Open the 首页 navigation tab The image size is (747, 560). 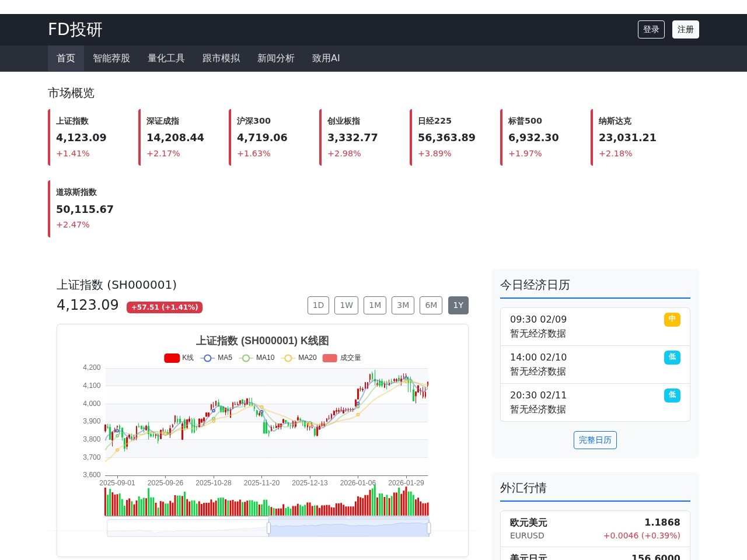click(x=66, y=58)
